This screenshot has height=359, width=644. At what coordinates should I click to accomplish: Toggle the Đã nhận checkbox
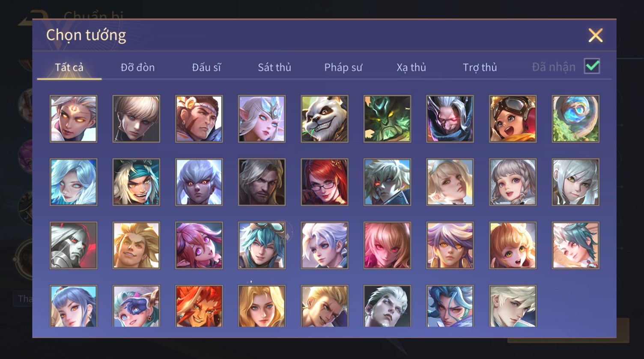[592, 66]
